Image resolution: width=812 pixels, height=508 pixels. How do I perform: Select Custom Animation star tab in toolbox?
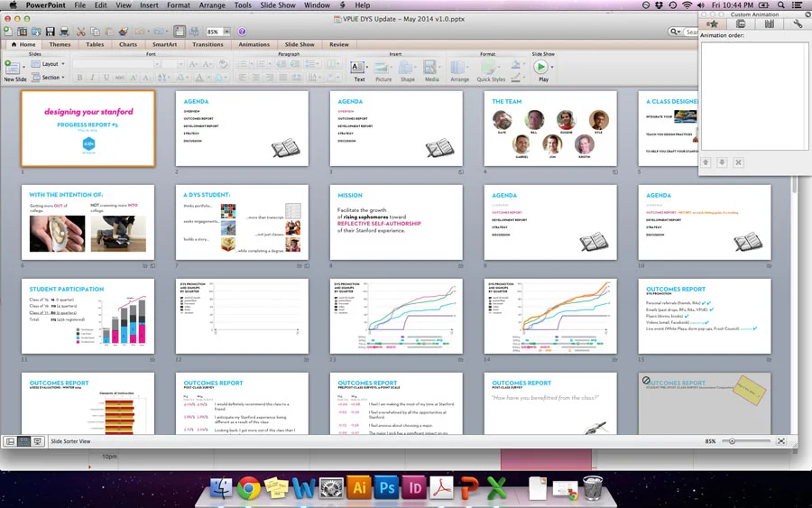click(713, 23)
